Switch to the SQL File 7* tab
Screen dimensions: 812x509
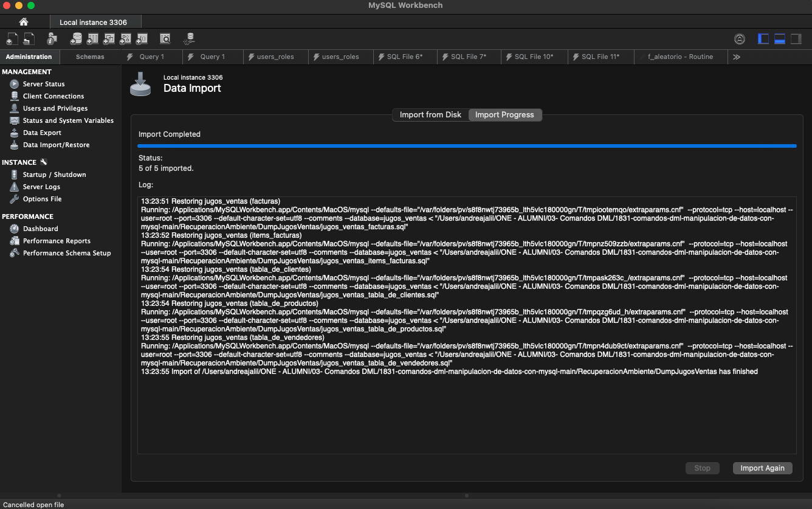[468, 57]
